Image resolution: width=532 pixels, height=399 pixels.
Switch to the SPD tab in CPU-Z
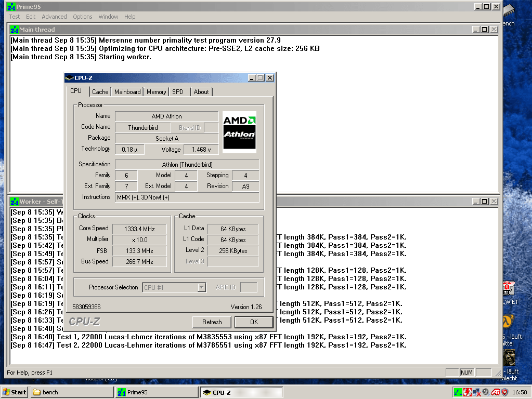click(x=178, y=92)
